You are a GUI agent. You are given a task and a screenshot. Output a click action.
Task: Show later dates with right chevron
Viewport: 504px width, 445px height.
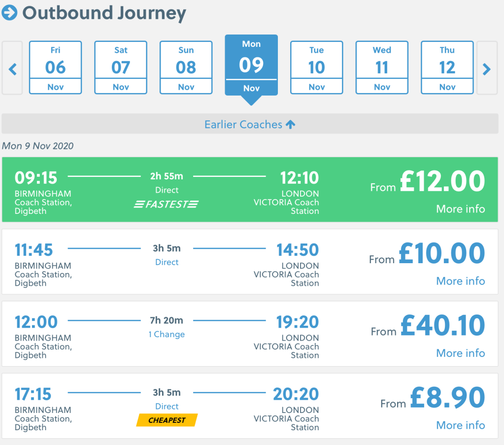point(487,68)
